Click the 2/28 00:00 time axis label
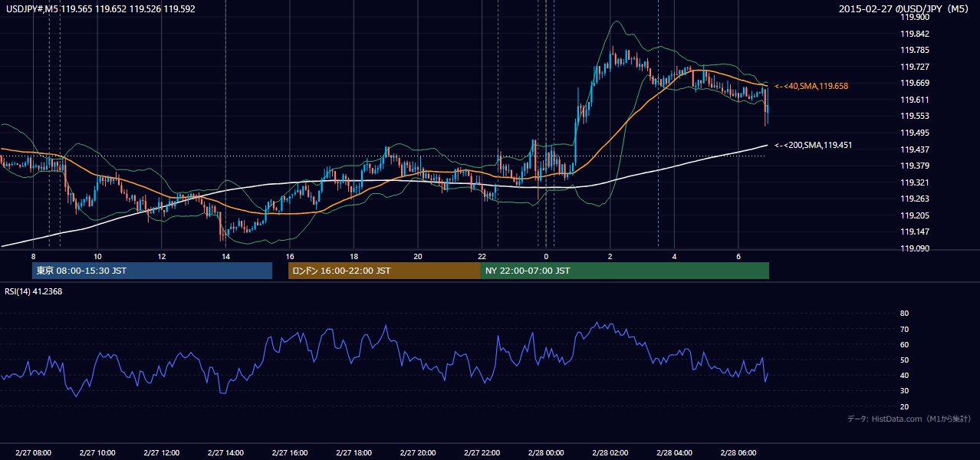Viewport: 980px width, 460px height. [x=546, y=452]
